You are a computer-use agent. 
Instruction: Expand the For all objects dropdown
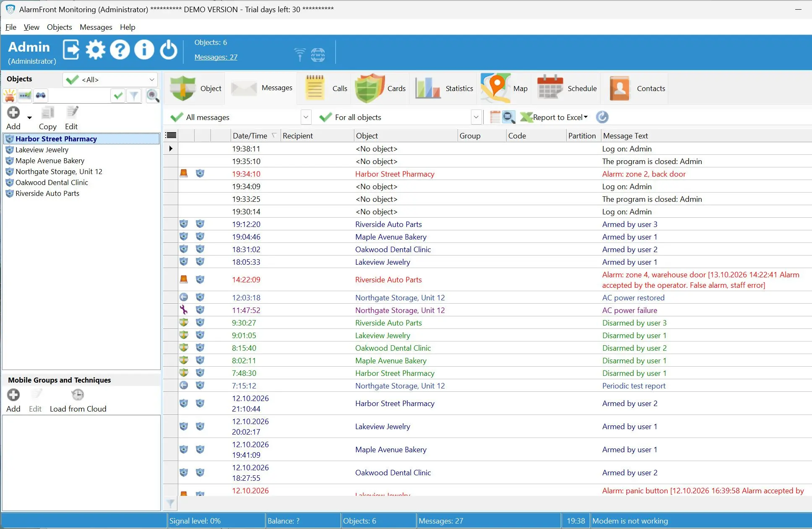click(x=476, y=117)
